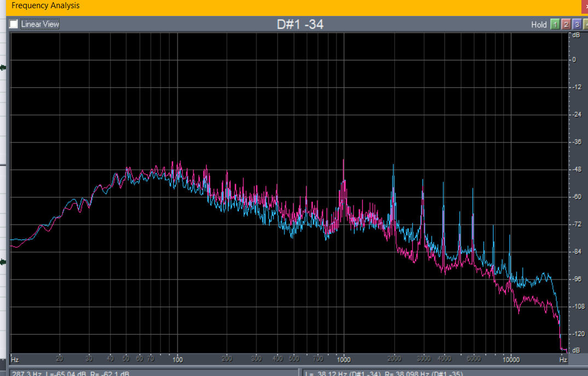Viewport: 588px width, 376px height.
Task: Close the Frequency Analysis window
Action: (x=585, y=5)
